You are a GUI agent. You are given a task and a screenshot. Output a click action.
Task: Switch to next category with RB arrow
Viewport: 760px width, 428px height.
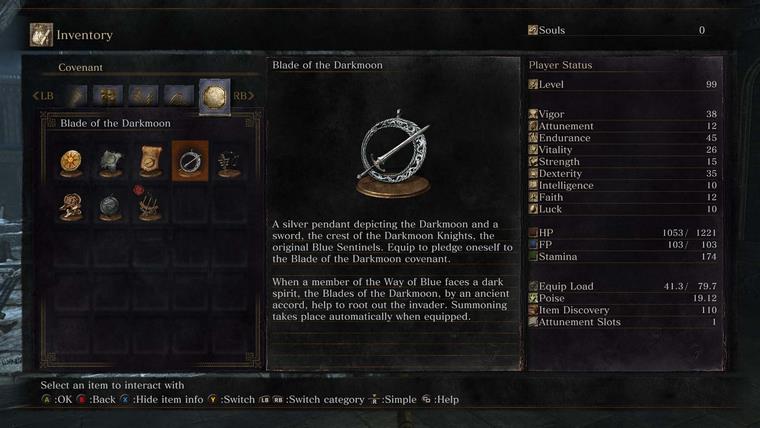tap(244, 96)
